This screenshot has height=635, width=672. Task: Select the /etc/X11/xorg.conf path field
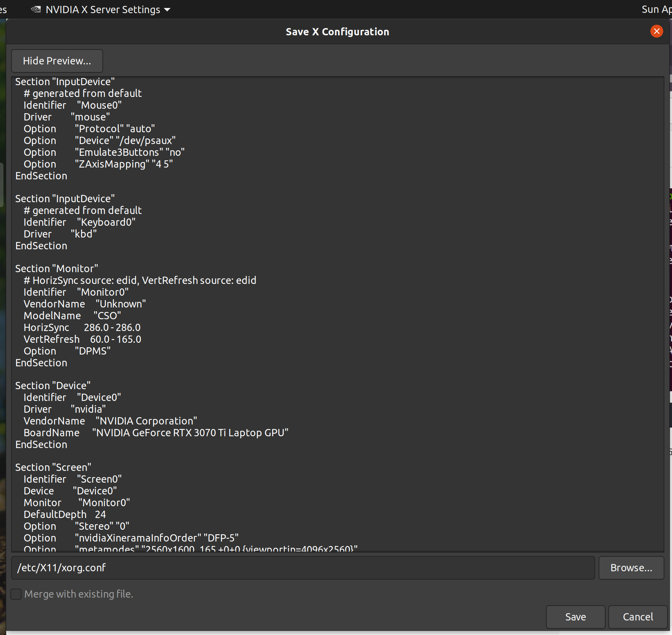click(301, 567)
